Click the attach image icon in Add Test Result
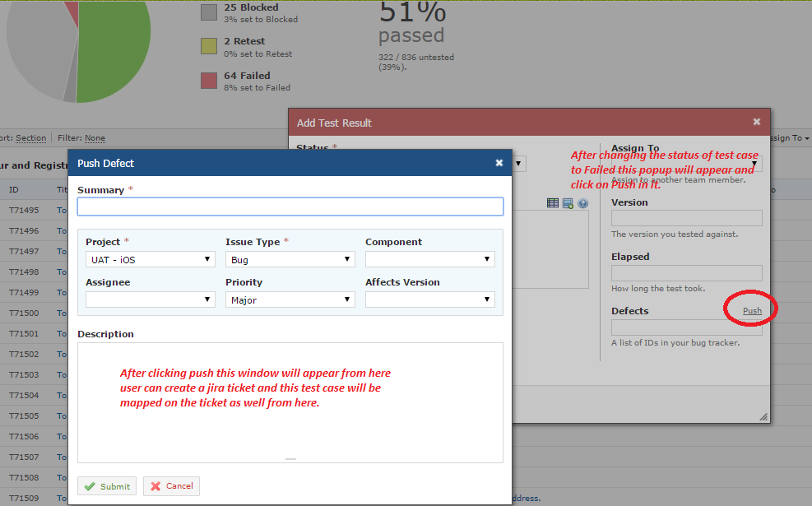The image size is (812, 506). 568,202
